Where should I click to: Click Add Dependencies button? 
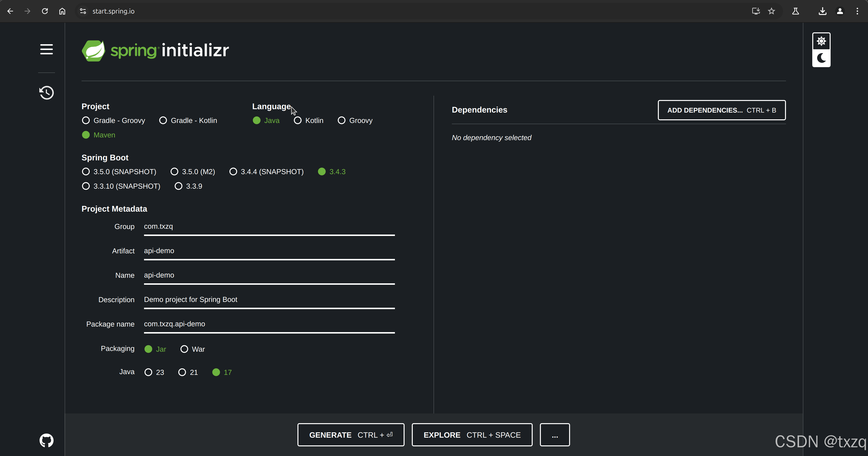[721, 110]
